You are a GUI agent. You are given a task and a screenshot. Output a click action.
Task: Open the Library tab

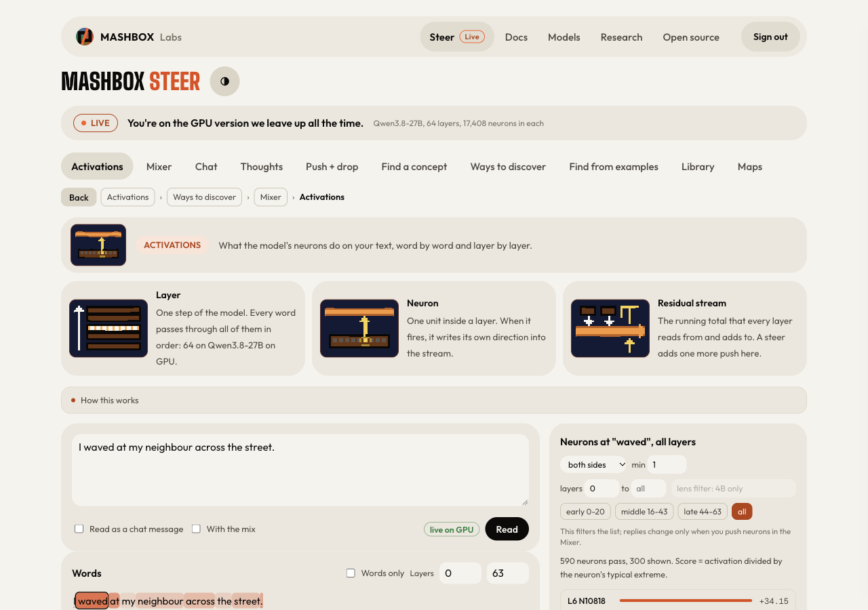click(698, 166)
